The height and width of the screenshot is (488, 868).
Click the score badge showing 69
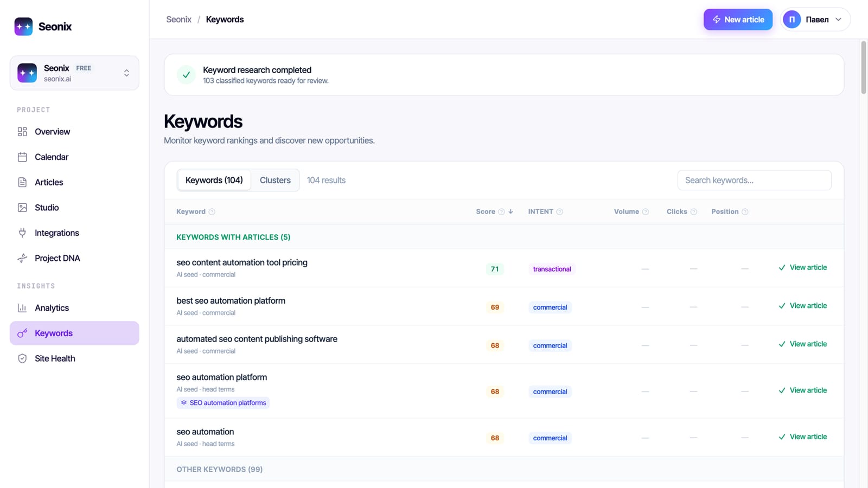495,307
